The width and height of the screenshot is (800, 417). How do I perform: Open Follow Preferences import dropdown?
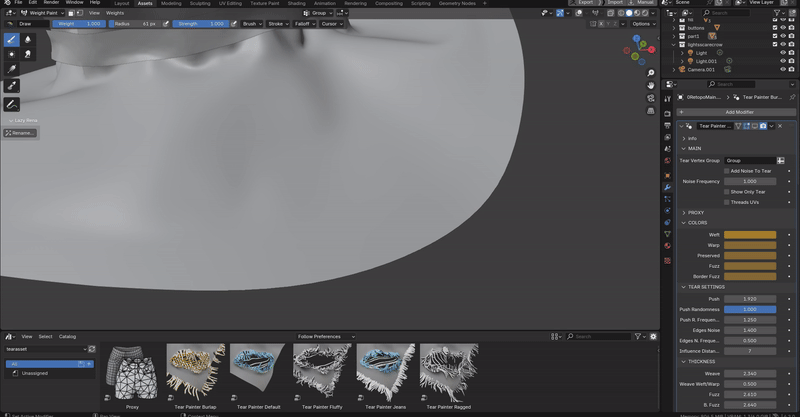click(326, 336)
